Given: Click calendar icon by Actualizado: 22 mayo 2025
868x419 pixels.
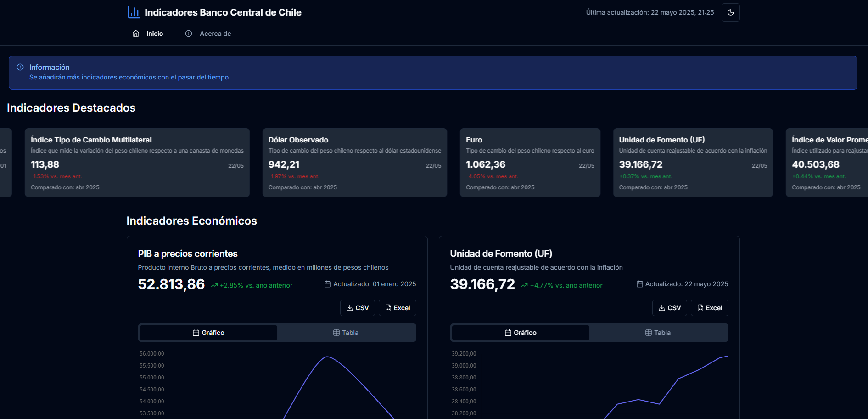Looking at the screenshot, I should (640, 284).
